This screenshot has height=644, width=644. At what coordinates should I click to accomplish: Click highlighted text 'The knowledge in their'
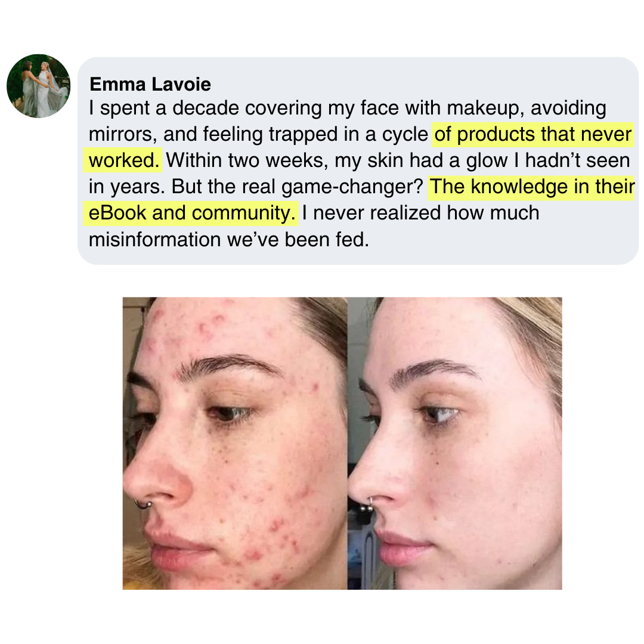pos(531,187)
